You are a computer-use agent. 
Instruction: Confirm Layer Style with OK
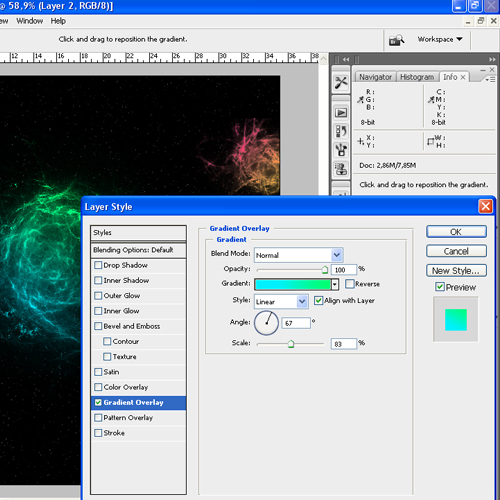pyautogui.click(x=456, y=232)
